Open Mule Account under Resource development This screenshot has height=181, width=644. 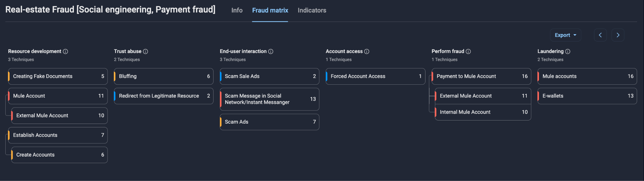58,96
